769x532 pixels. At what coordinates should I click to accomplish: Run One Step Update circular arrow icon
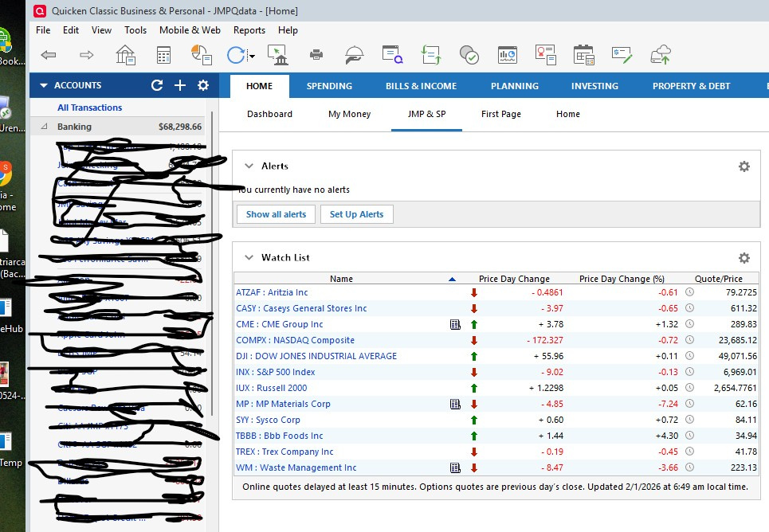pyautogui.click(x=236, y=55)
